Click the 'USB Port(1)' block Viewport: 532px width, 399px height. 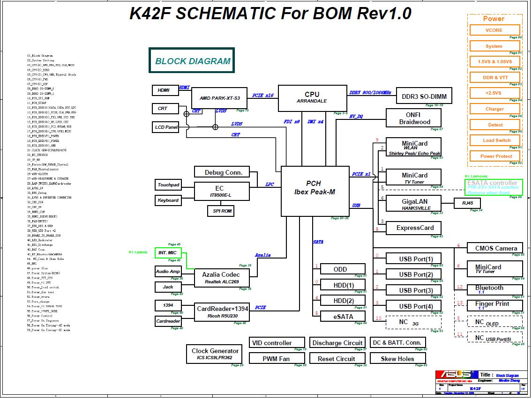click(x=413, y=259)
